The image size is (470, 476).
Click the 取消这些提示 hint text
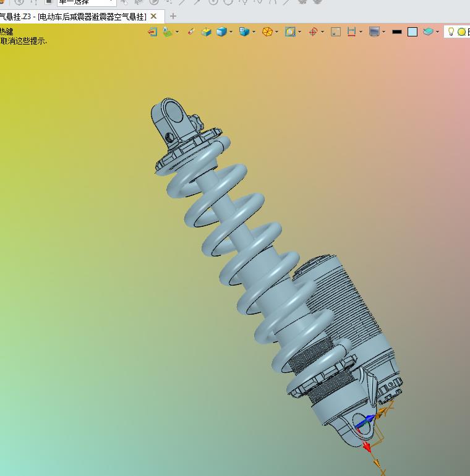click(x=23, y=41)
